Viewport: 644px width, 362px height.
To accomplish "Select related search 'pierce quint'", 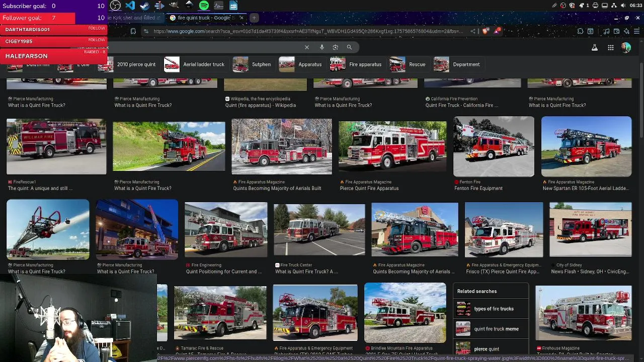I will pos(491,348).
